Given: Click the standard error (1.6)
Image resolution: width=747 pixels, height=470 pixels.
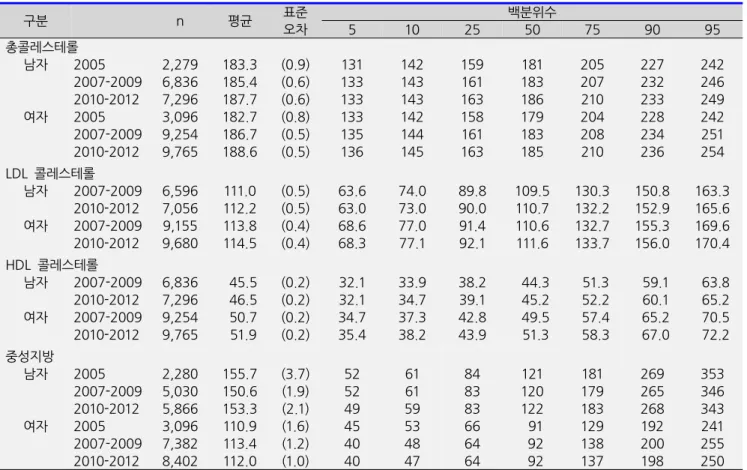Looking at the screenshot, I should [x=295, y=427].
